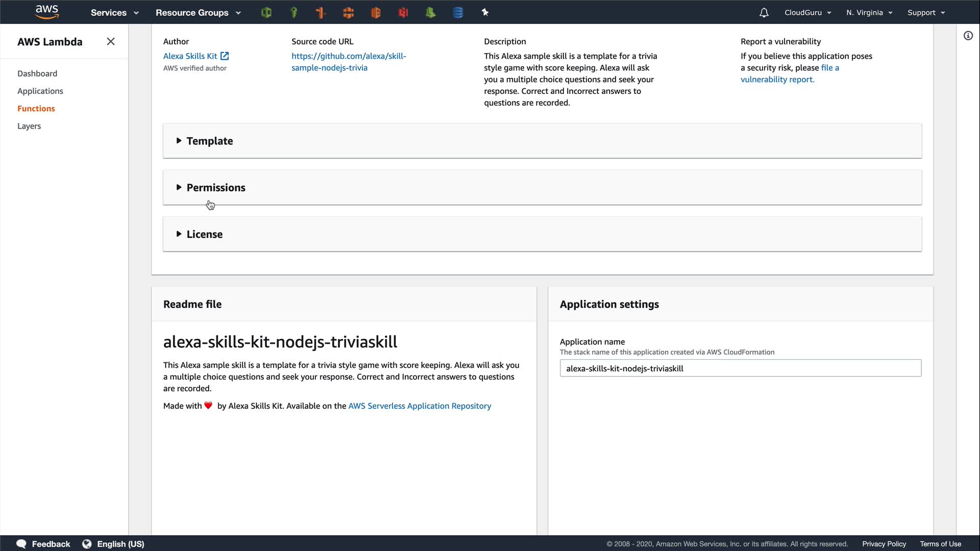Expand the Permissions section
Viewport: 980px width, 551px height.
pos(215,188)
